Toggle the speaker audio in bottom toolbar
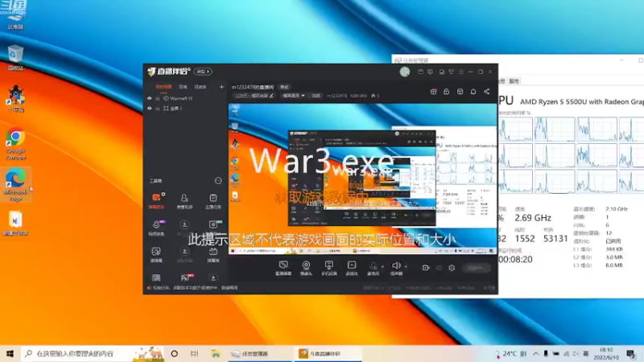The image size is (644, 362). pyautogui.click(x=396, y=268)
